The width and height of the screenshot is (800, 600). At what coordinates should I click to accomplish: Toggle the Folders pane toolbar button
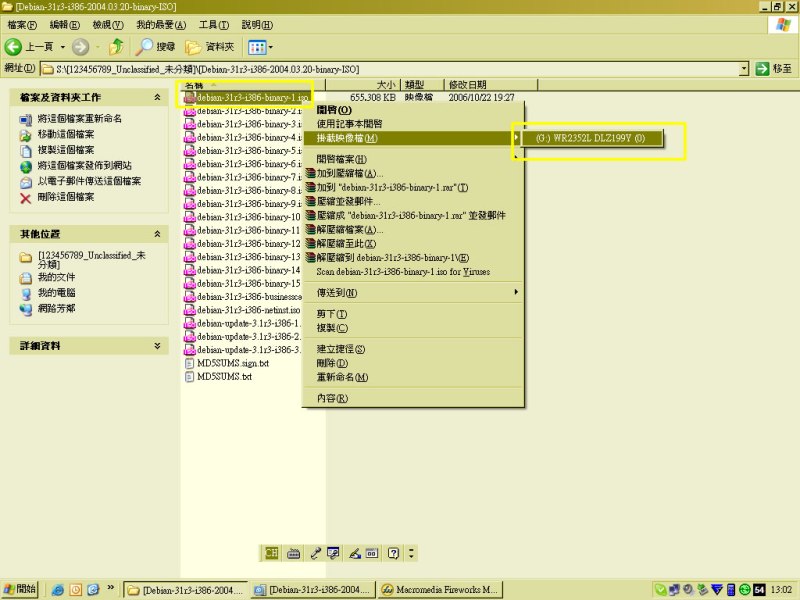(x=210, y=47)
